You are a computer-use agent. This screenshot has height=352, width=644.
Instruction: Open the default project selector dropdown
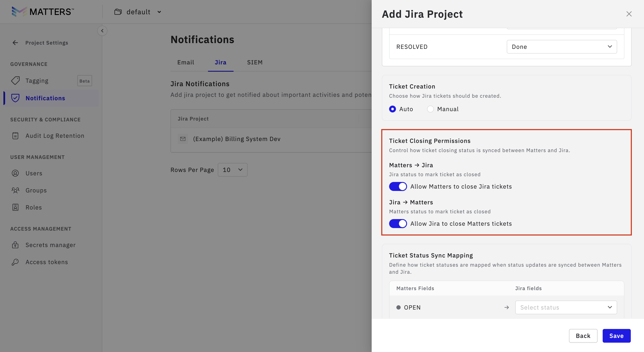point(138,12)
